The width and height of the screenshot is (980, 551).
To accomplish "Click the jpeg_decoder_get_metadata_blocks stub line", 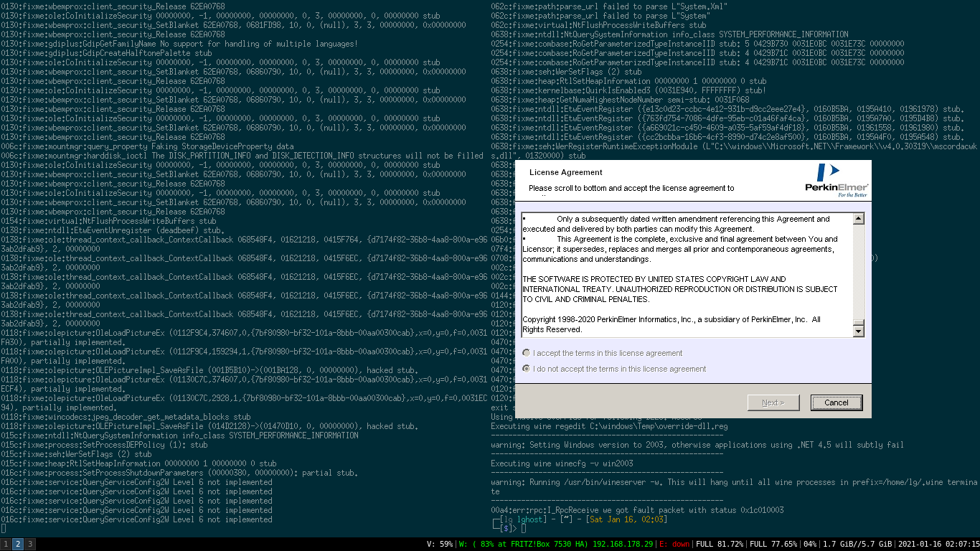I will [x=126, y=417].
